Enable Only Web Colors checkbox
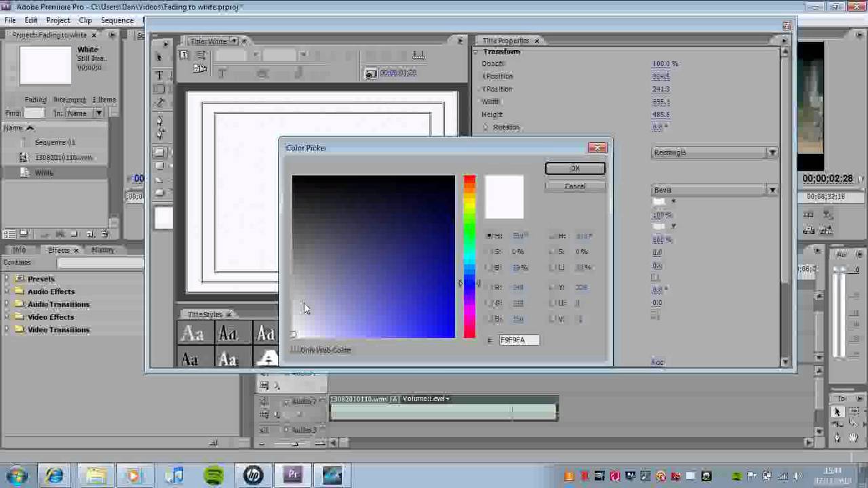The height and width of the screenshot is (488, 868). [x=294, y=350]
